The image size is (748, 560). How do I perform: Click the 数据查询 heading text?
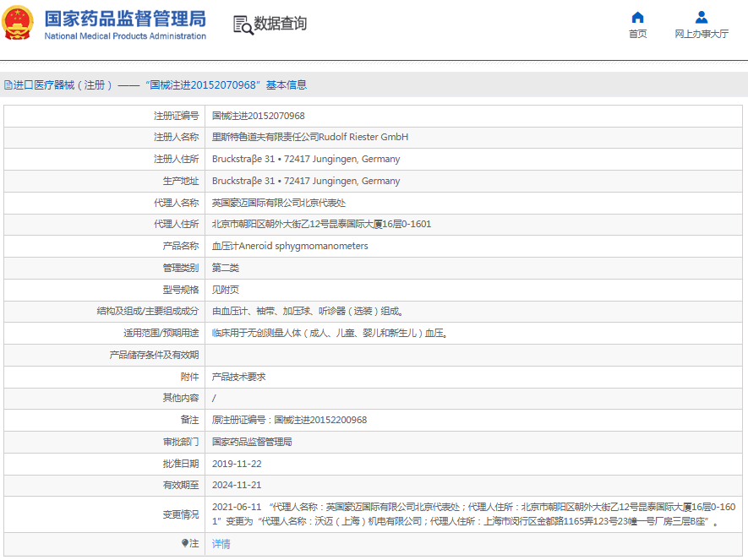tap(281, 24)
